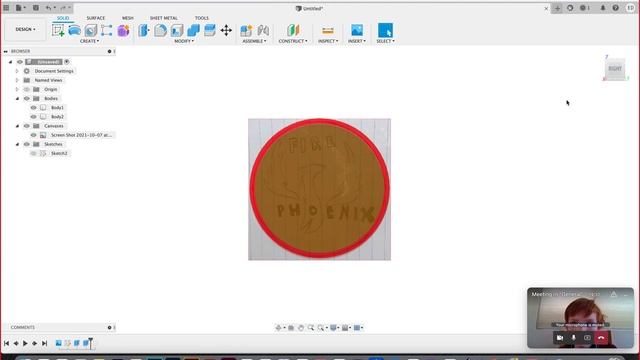Switch to the MESH tab
Image resolution: width=640 pixels, height=360 pixels.
tap(128, 18)
